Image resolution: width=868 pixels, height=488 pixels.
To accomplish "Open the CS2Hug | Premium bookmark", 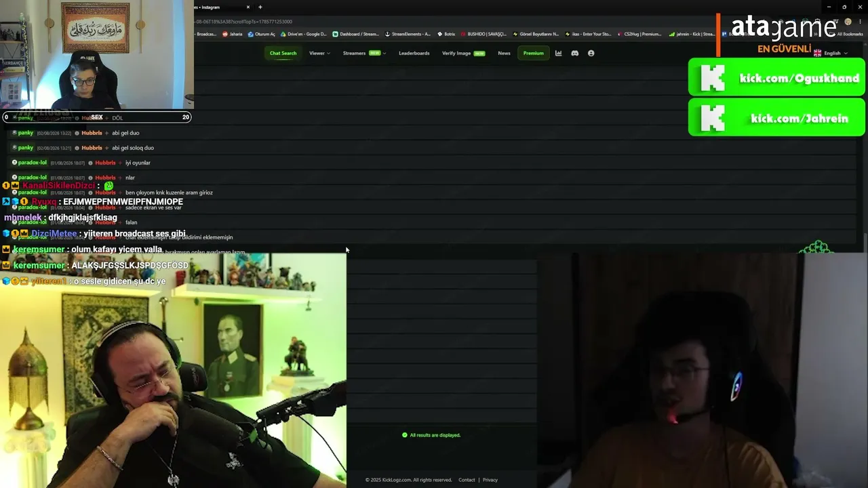I will click(639, 34).
